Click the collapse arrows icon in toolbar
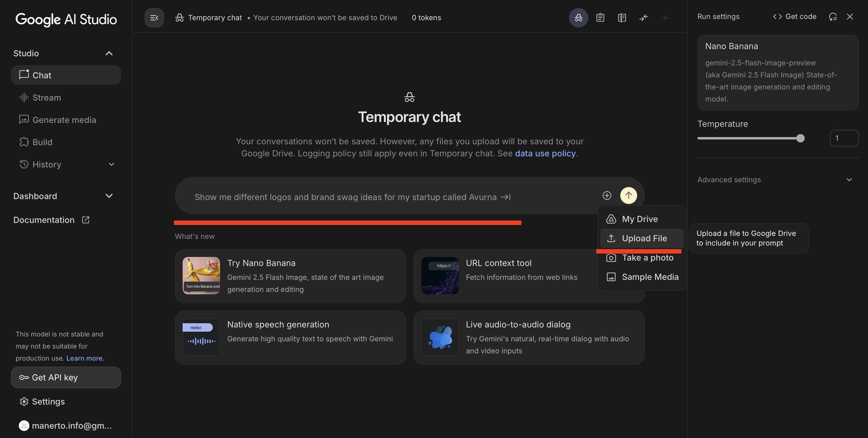The width and height of the screenshot is (868, 438). pyautogui.click(x=643, y=17)
